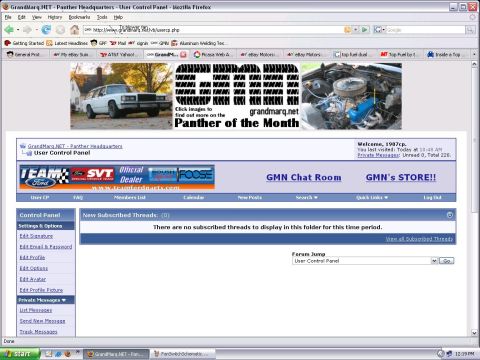The image size is (480, 360).
Task: Open the address bar history dropdown
Action: [356, 30]
